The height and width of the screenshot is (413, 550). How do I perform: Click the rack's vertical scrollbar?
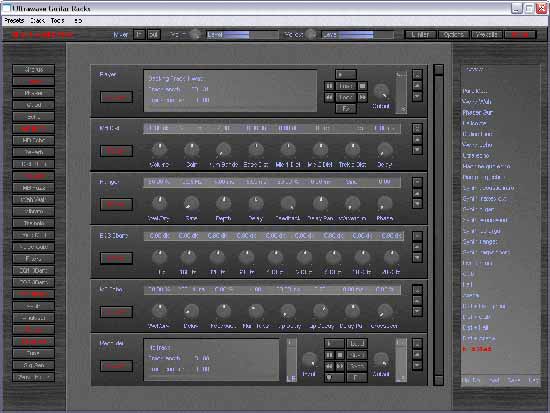[x=438, y=225]
